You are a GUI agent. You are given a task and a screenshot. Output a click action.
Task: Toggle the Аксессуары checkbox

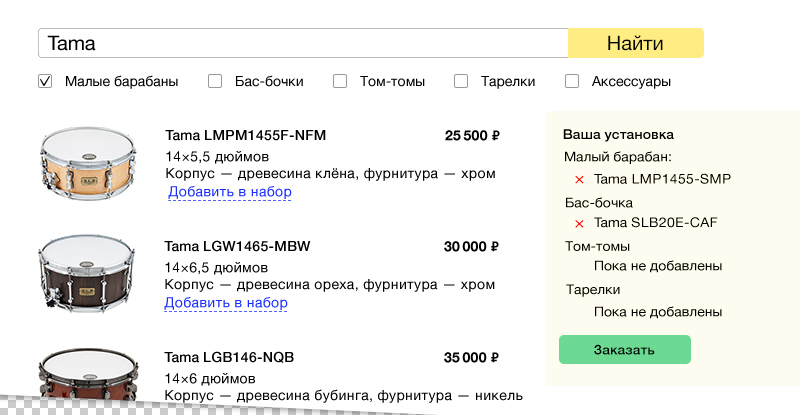coord(572,81)
